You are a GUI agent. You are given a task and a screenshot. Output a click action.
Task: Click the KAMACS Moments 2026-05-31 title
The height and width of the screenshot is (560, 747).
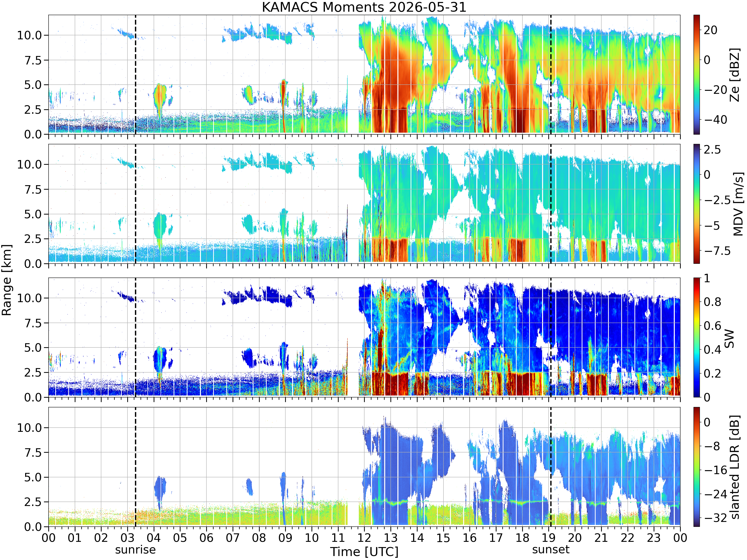pos(364,7)
